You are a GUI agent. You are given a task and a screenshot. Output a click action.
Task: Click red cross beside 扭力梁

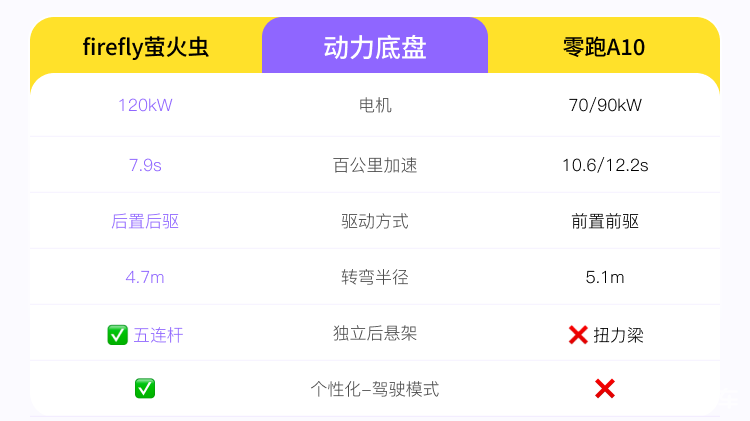pyautogui.click(x=577, y=335)
